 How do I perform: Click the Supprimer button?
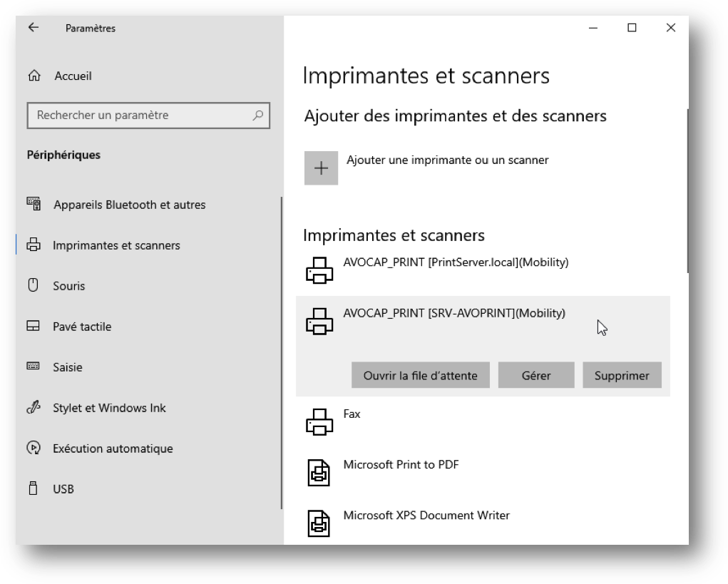622,375
